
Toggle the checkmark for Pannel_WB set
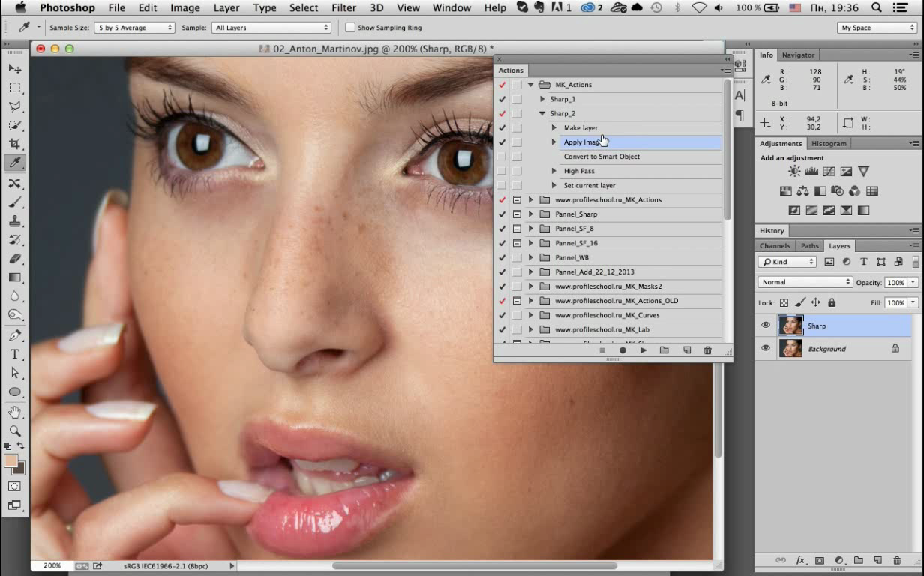tap(502, 257)
